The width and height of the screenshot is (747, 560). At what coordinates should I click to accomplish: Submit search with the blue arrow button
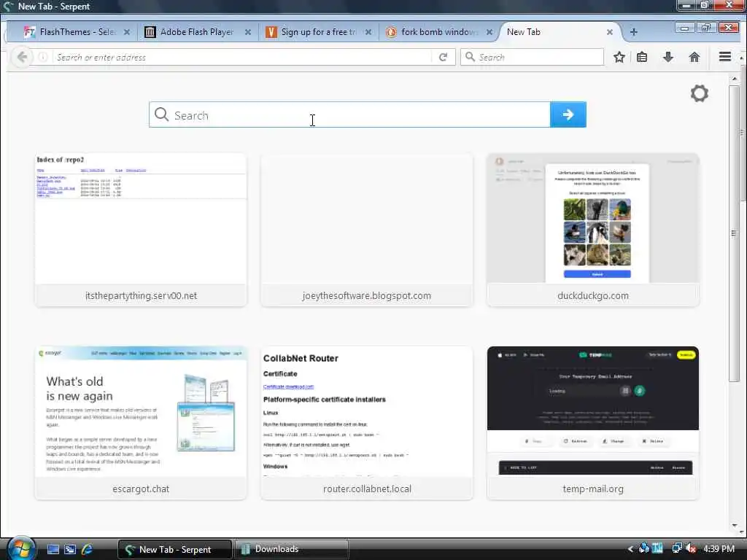(568, 114)
